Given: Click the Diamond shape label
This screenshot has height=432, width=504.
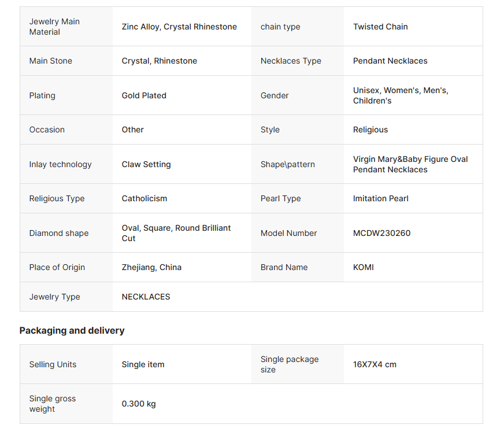Looking at the screenshot, I should (x=59, y=233).
